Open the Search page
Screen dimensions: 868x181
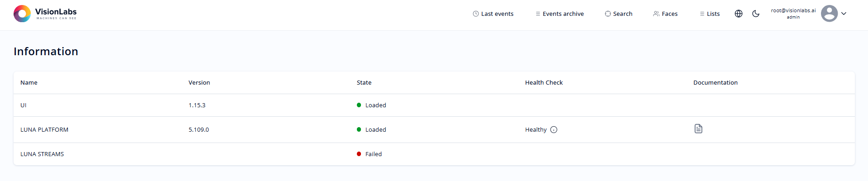click(x=618, y=14)
